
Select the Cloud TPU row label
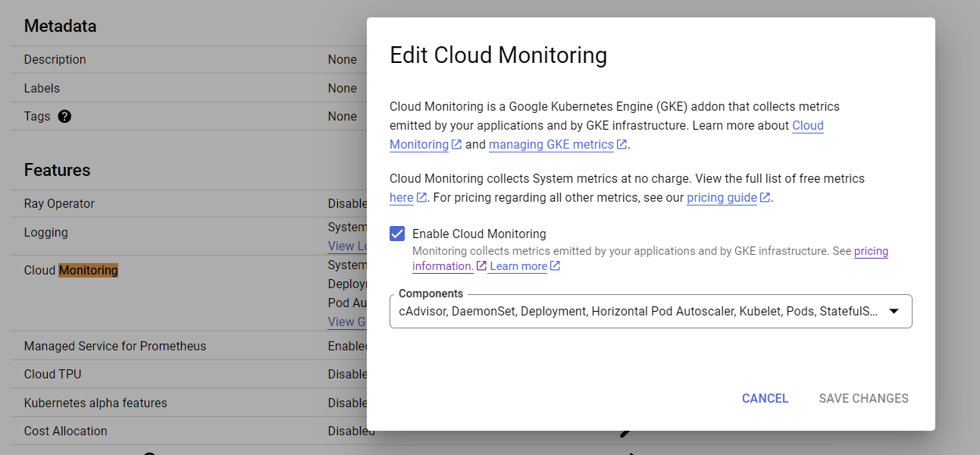click(52, 374)
